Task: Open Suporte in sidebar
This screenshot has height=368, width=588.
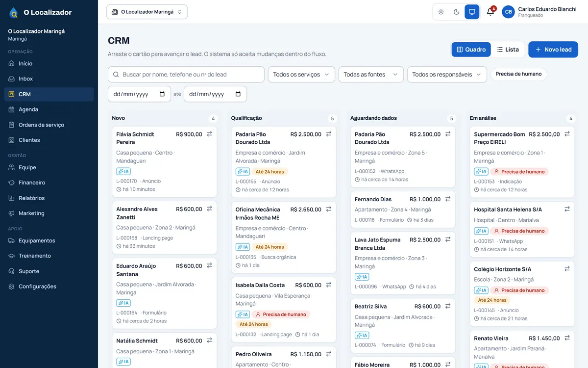Action: (49, 271)
